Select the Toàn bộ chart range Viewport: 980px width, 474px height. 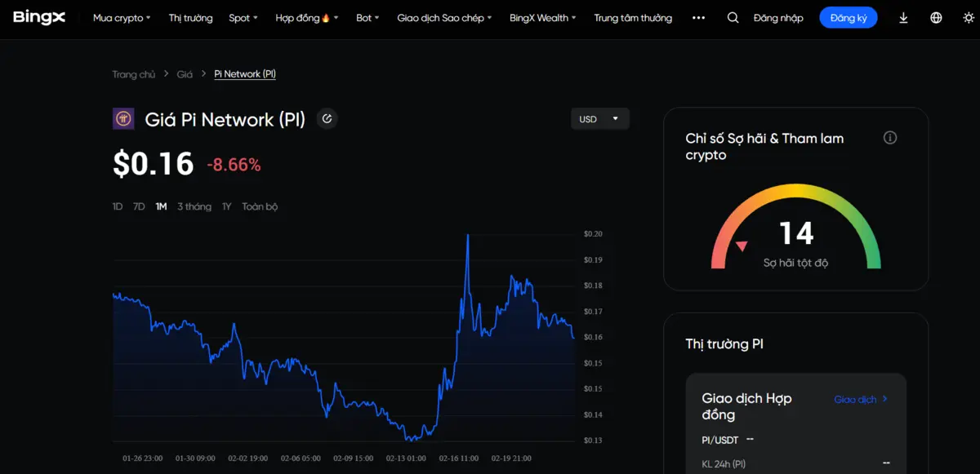point(260,206)
